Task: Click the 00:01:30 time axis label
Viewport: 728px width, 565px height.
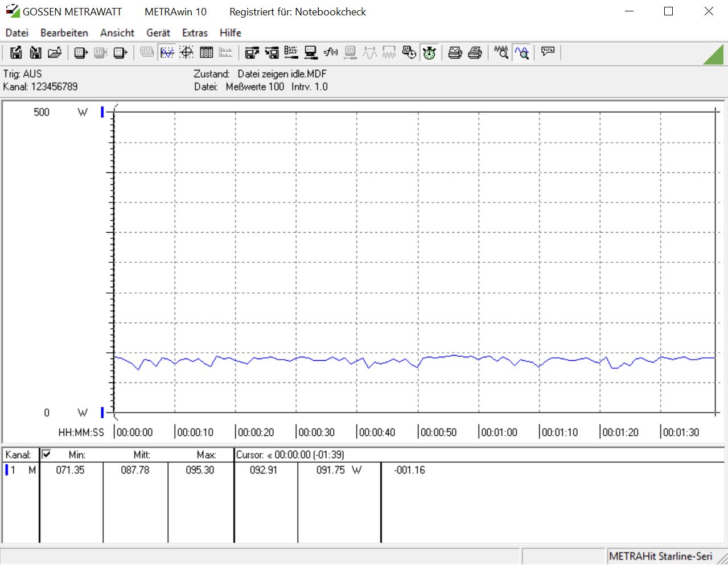Action: click(681, 432)
